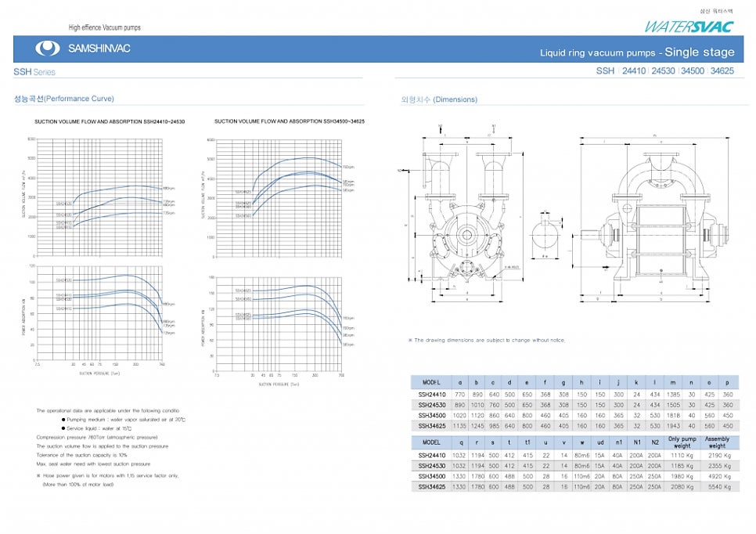Click SSH24410 row label in upper dimensions table

[432, 395]
